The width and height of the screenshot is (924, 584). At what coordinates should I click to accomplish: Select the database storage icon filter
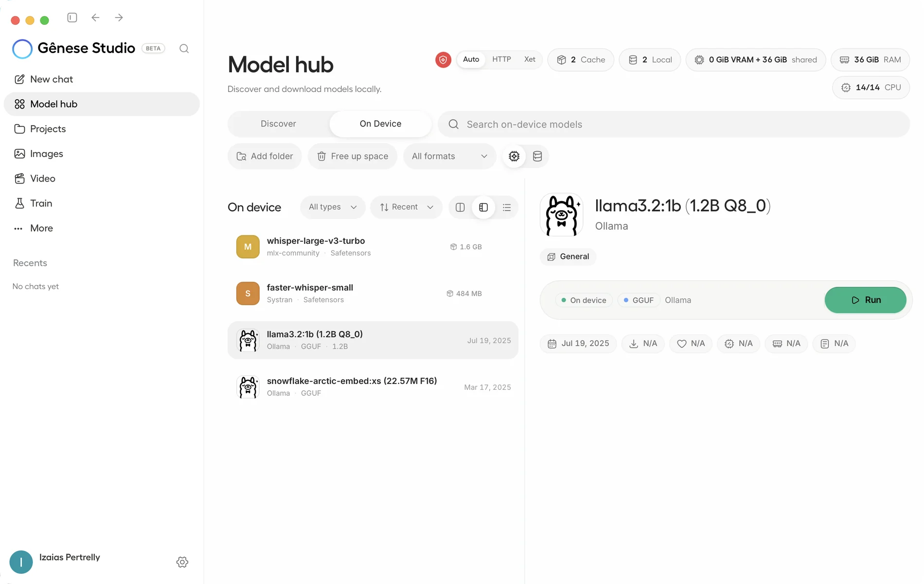pos(537,156)
